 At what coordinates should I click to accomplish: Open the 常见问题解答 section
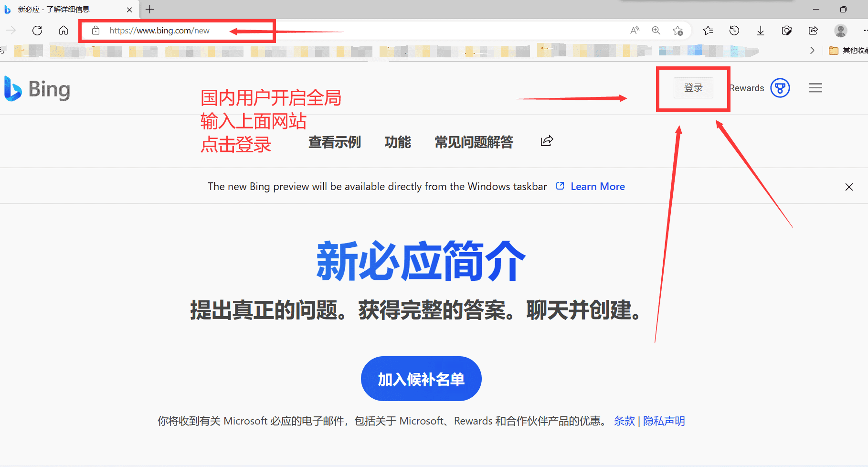click(474, 142)
